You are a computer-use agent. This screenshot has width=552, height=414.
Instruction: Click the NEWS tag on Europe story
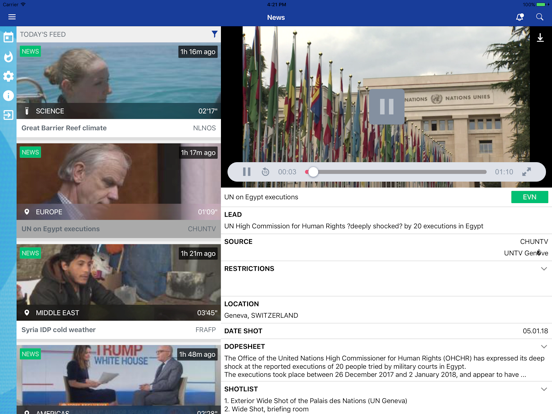30,152
